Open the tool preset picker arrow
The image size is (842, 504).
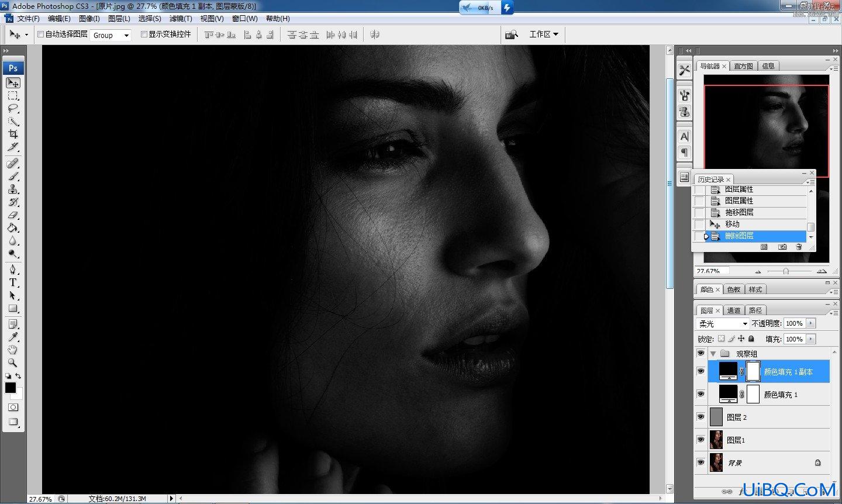click(26, 35)
